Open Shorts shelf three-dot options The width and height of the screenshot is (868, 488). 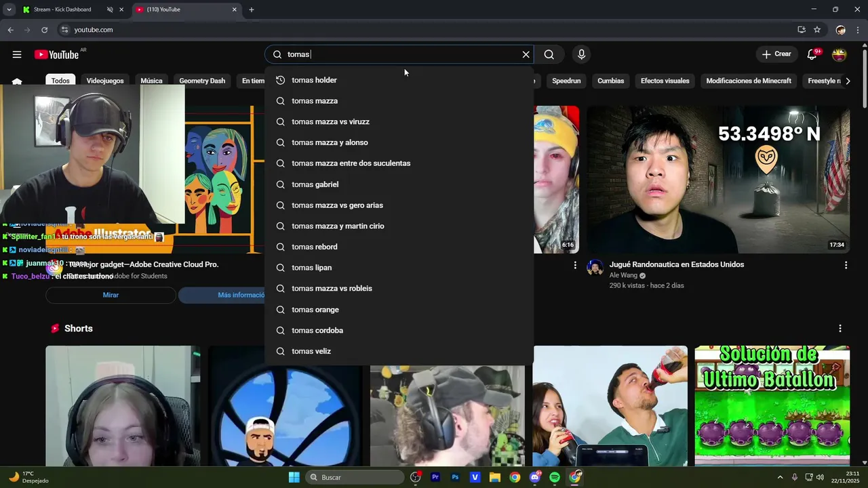[x=840, y=329]
